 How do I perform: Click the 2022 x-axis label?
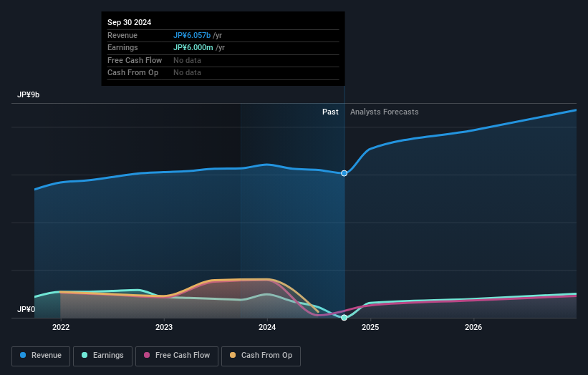tap(61, 327)
